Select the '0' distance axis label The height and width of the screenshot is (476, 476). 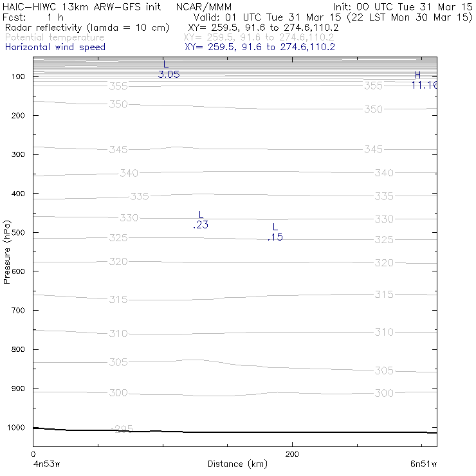(x=33, y=454)
